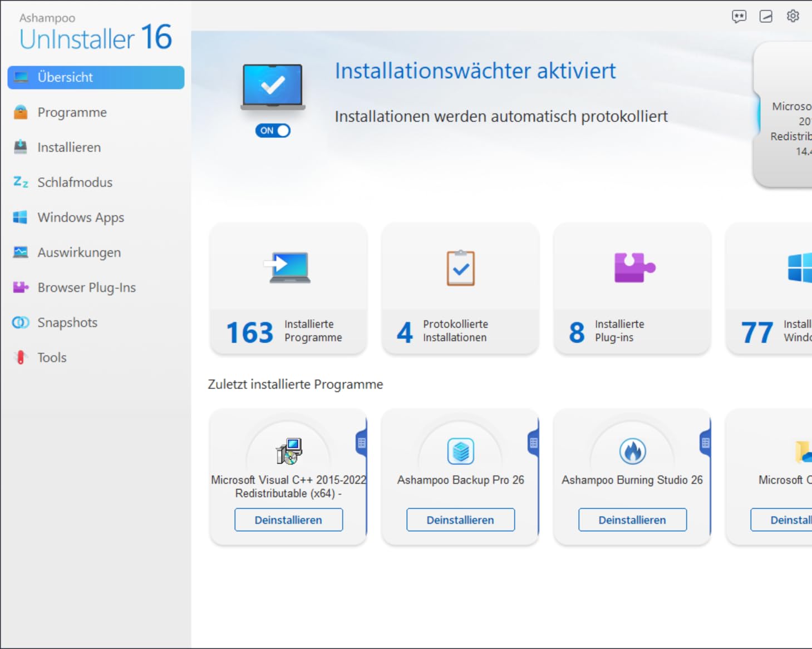Click the Ashampoo Burning Studio flame icon

pyautogui.click(x=633, y=451)
